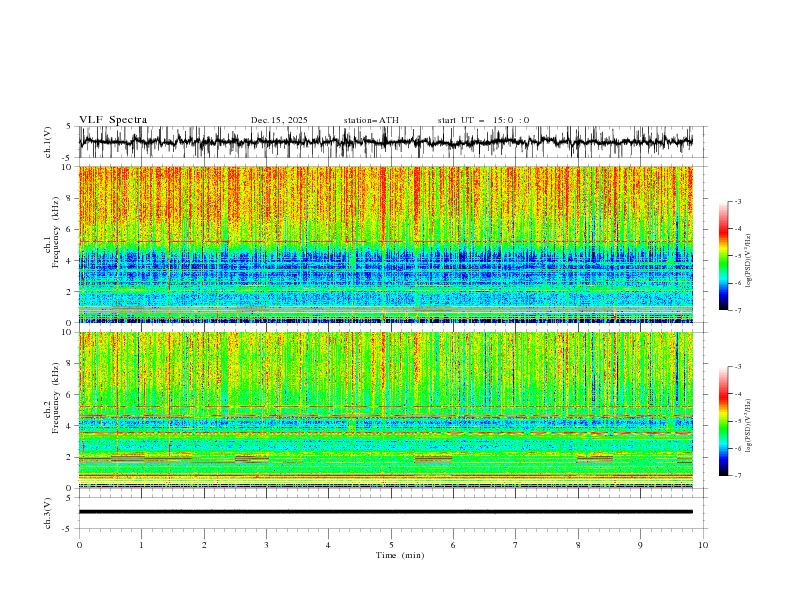792x612 pixels.
Task: Click time axis tick label "1"
Action: click(x=141, y=545)
